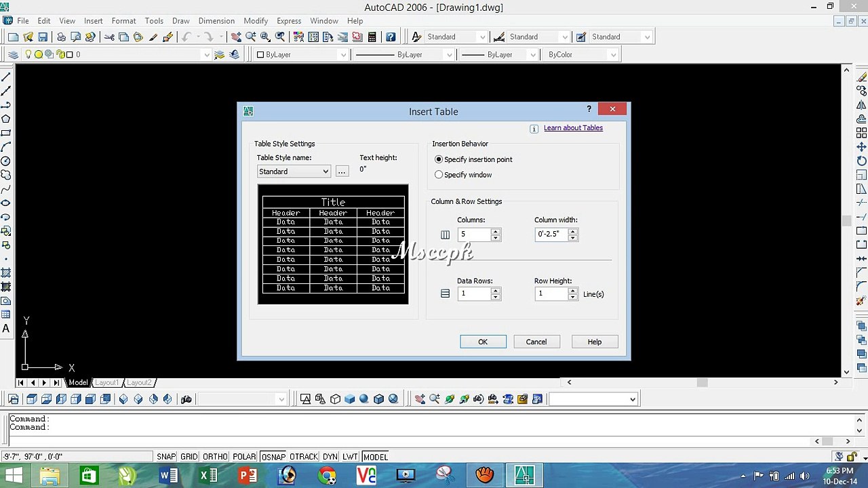The width and height of the screenshot is (868, 488).
Task: Click the 2D Wireframe shade icon
Action: coord(305,399)
